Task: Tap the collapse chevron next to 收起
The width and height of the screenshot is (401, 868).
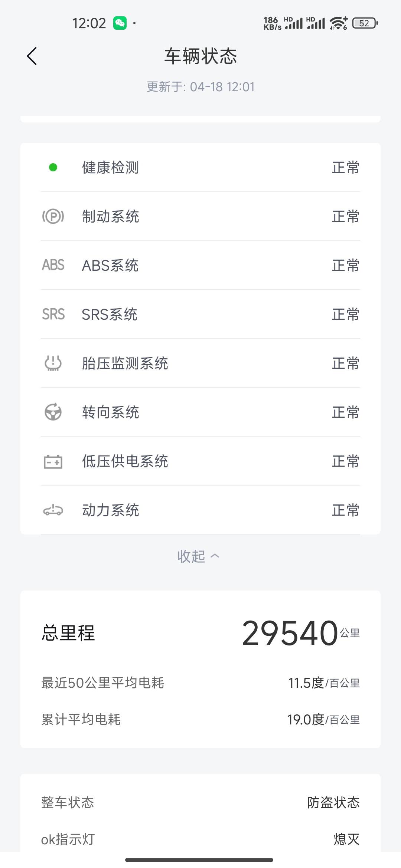Action: coord(215,556)
